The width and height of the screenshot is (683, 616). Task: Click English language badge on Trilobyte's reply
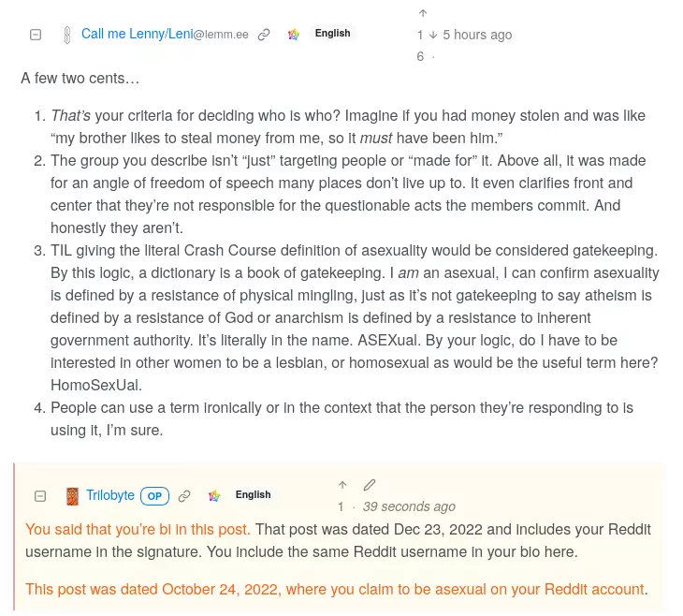pos(253,495)
